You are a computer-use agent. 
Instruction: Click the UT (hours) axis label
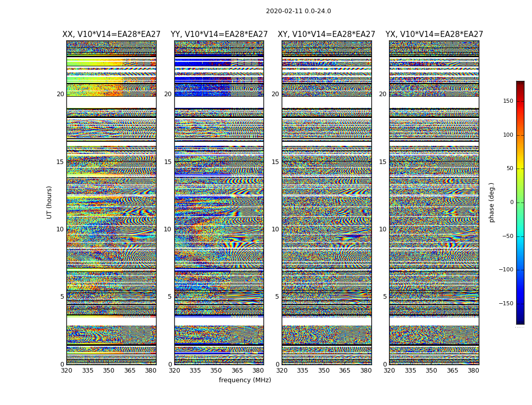coord(49,202)
